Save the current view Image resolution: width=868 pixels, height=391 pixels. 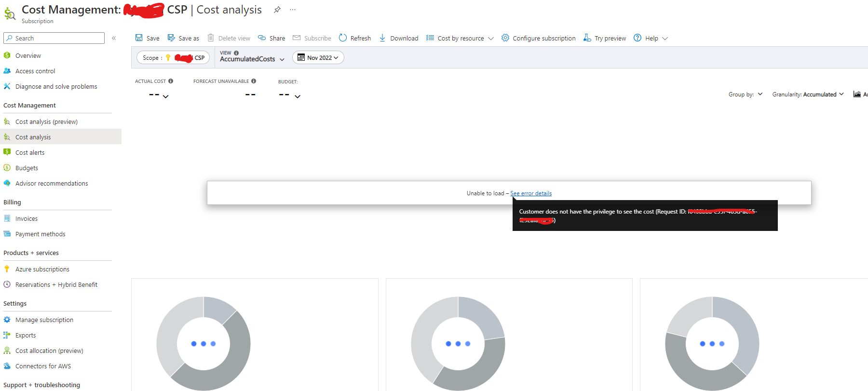(148, 38)
